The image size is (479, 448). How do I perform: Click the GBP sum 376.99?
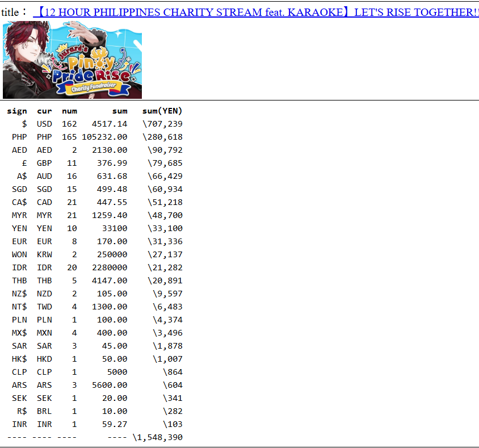pyautogui.click(x=112, y=163)
